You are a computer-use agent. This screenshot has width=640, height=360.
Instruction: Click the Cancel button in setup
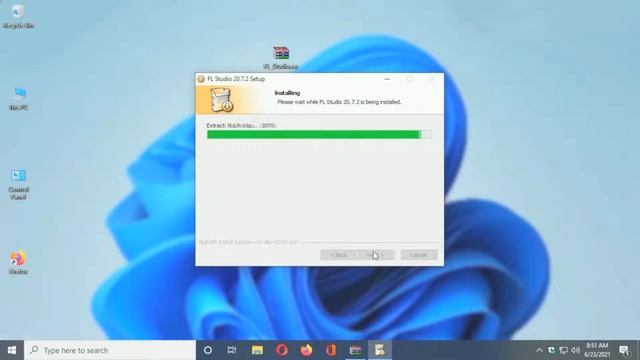(419, 255)
